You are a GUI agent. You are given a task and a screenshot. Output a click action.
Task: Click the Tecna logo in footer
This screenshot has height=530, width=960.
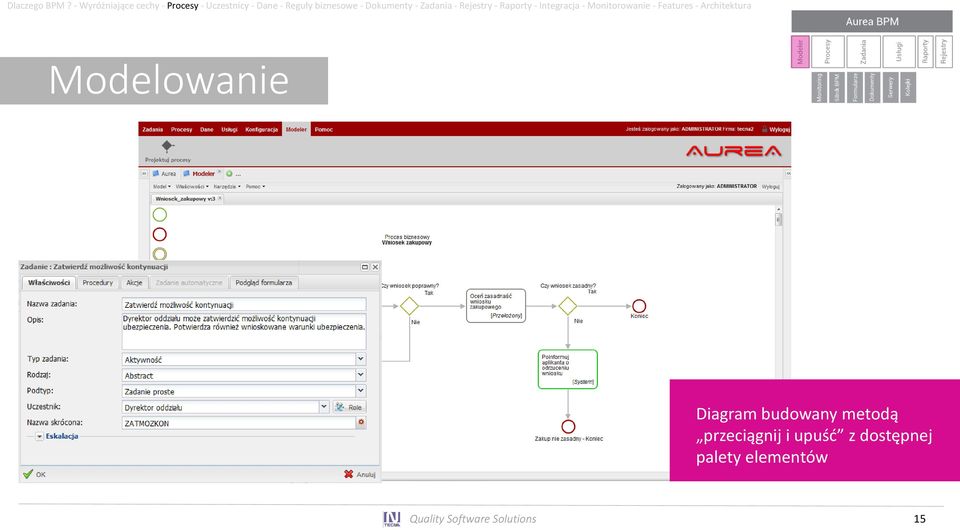point(391,519)
